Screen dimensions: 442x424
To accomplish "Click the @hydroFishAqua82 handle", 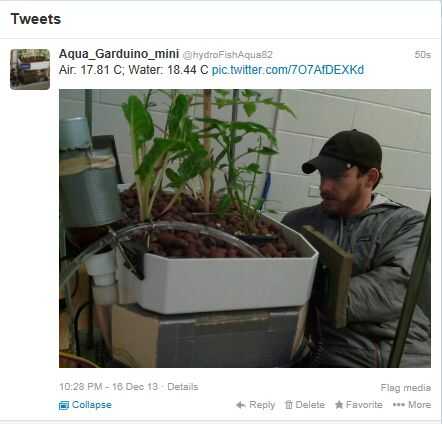I will (228, 55).
